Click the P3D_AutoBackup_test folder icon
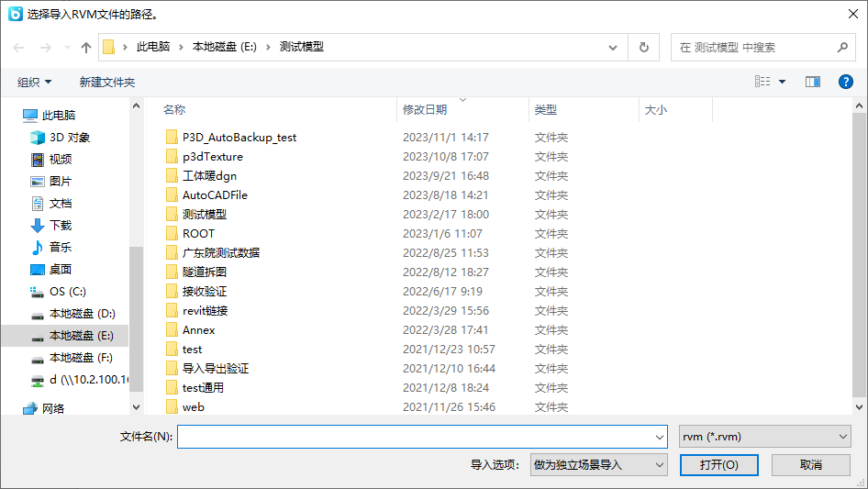The height and width of the screenshot is (489, 868). 172,137
